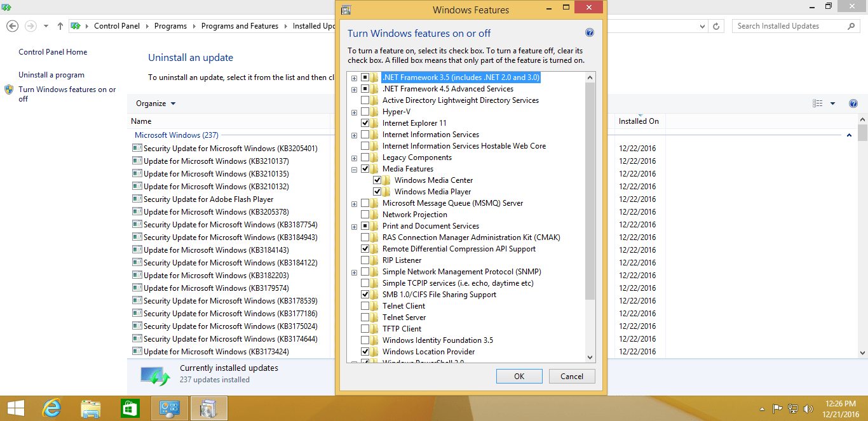The height and width of the screenshot is (421, 868).
Task: Expand the Hyper-V tree node
Action: tap(354, 112)
